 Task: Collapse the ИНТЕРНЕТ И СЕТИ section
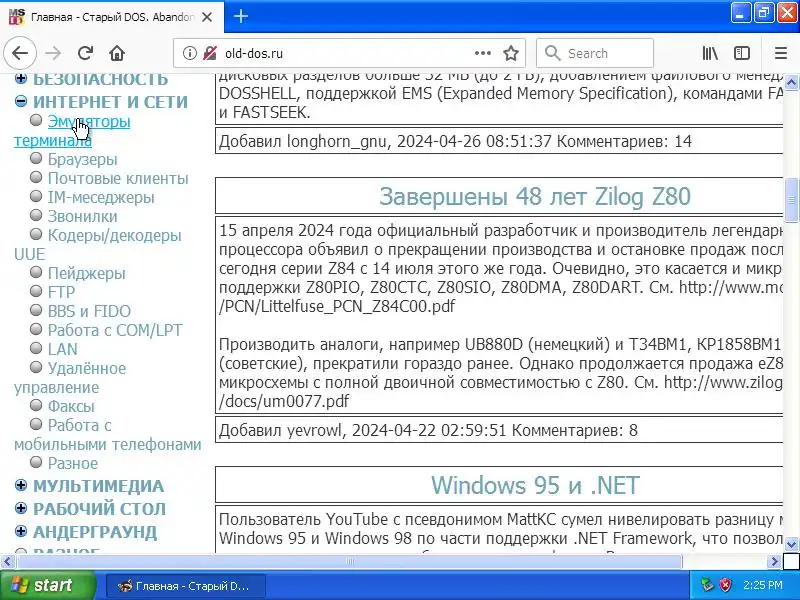[21, 101]
